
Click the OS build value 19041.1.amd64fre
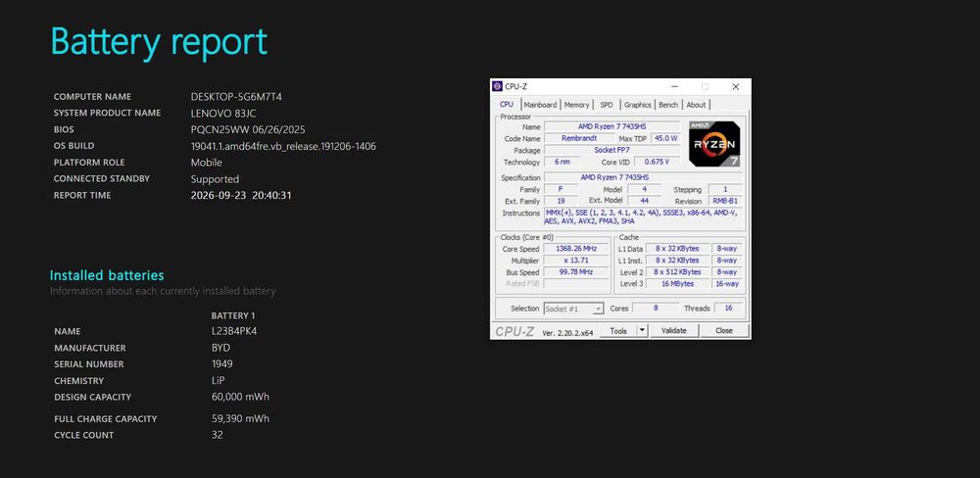[283, 146]
